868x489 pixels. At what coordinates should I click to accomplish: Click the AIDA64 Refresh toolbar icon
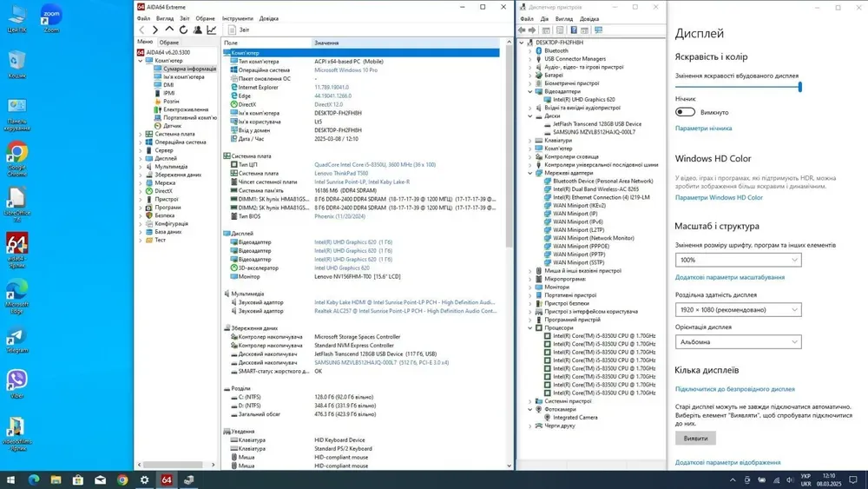tap(183, 30)
